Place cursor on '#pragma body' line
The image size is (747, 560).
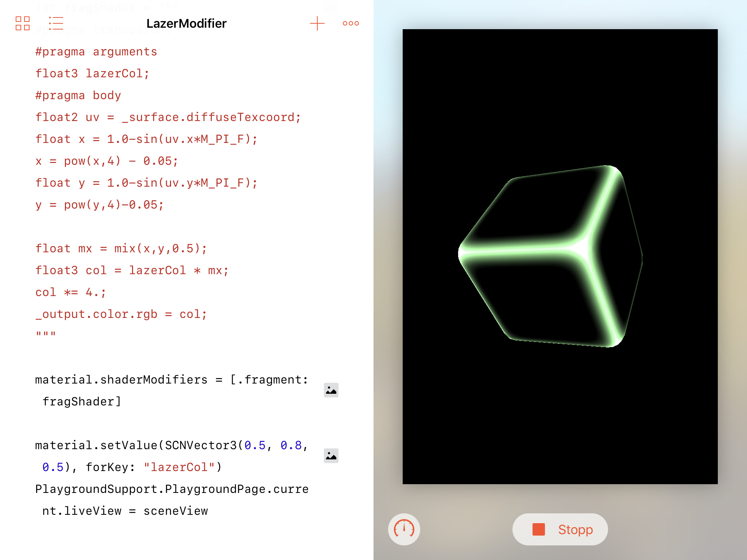pyautogui.click(x=78, y=96)
